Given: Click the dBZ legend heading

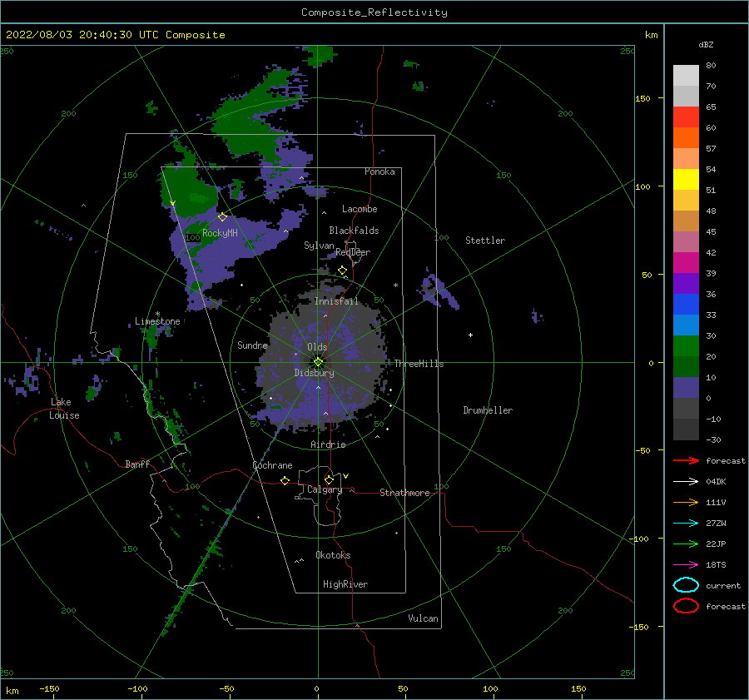Looking at the screenshot, I should pyautogui.click(x=706, y=44).
